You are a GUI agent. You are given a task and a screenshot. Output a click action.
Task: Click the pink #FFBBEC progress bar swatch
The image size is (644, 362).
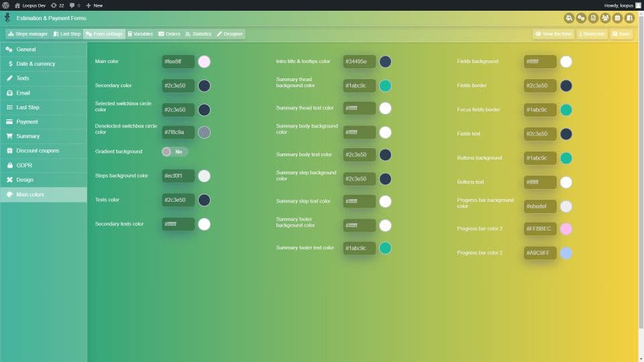pyautogui.click(x=566, y=229)
